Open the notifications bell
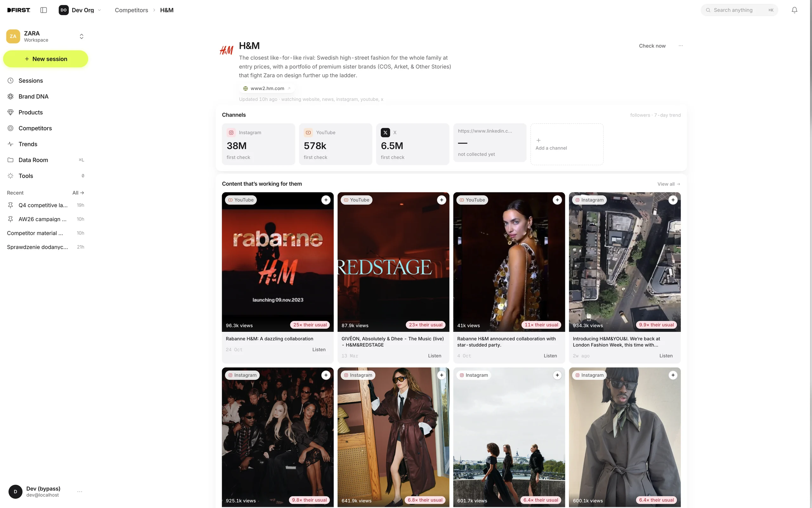Screen dimensions: 812x508 [x=794, y=10]
